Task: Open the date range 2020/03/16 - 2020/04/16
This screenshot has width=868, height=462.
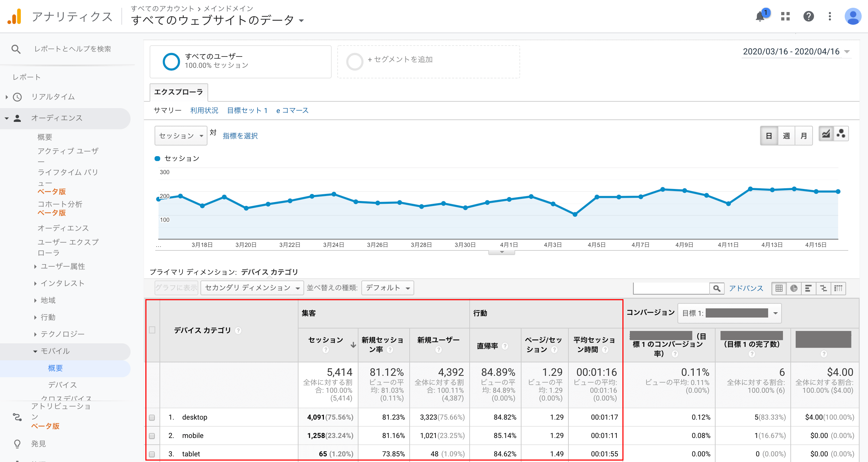Action: pos(797,52)
